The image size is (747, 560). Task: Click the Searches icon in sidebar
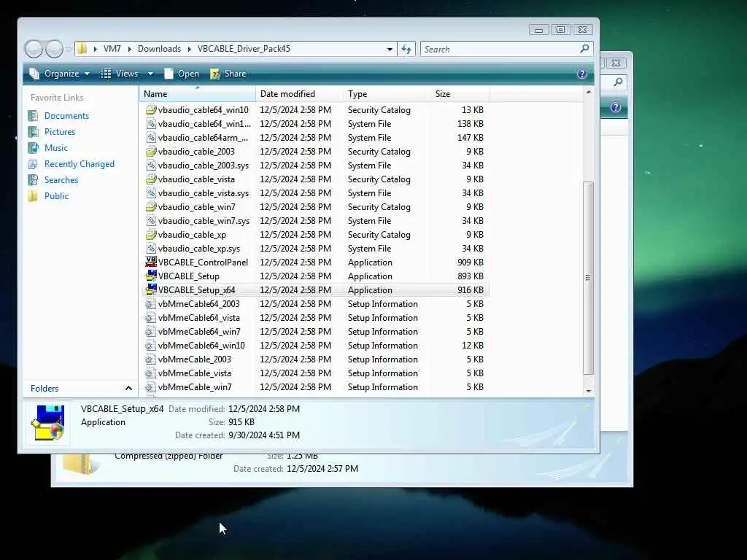click(x=33, y=180)
